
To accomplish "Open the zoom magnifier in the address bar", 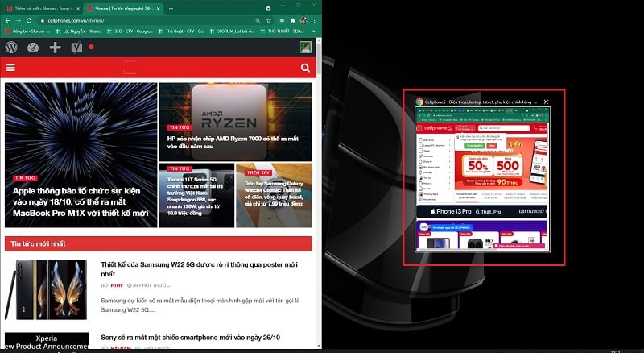I will point(258,20).
